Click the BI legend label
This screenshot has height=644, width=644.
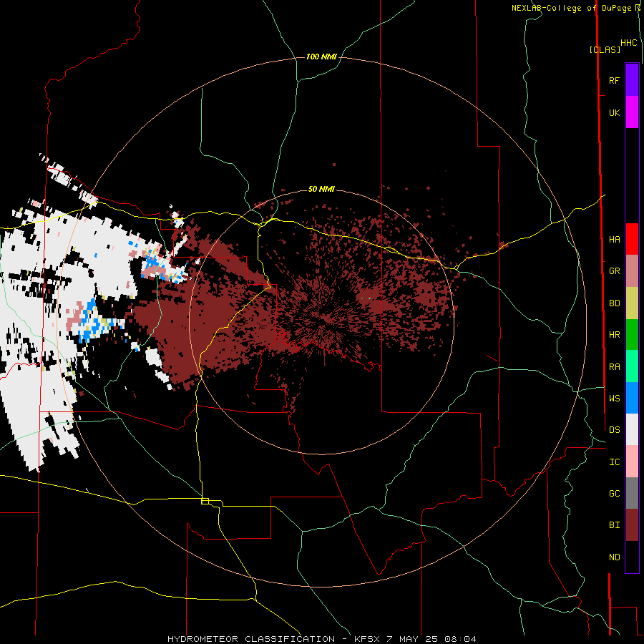(614, 525)
